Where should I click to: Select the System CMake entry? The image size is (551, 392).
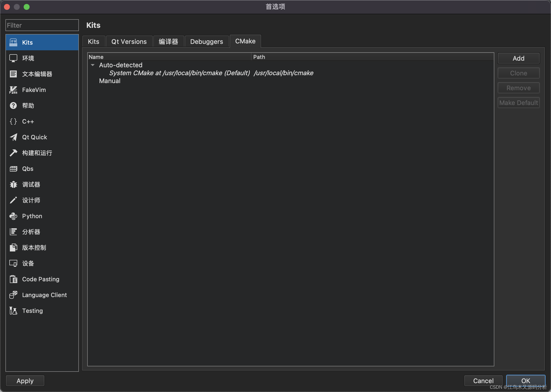(179, 73)
